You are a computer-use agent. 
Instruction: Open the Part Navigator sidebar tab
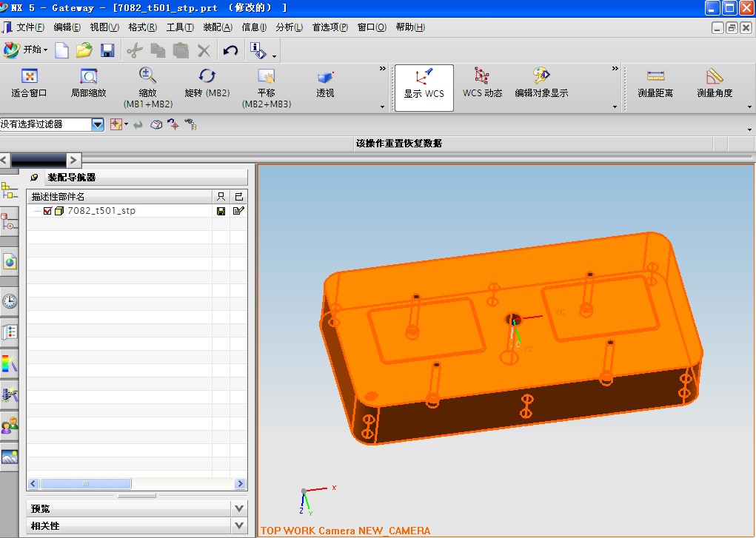9,222
